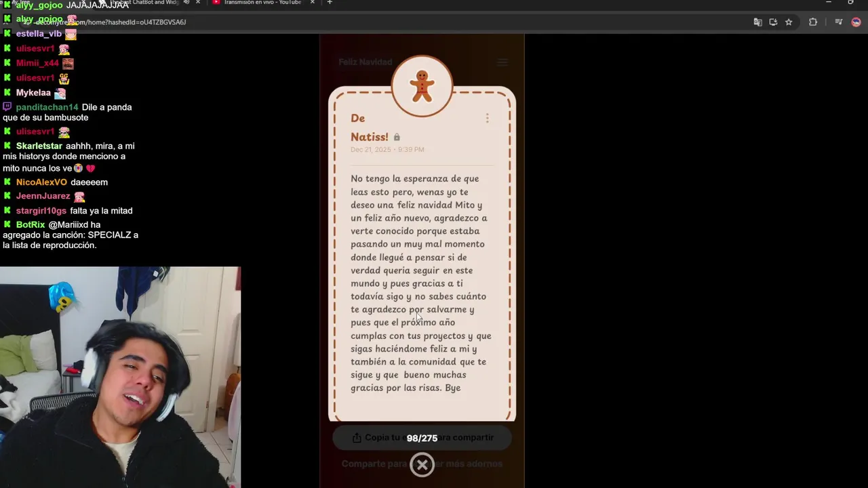868x488 pixels.
Task: Click 'Comparte para obtener más adornos' link
Action: (x=422, y=464)
